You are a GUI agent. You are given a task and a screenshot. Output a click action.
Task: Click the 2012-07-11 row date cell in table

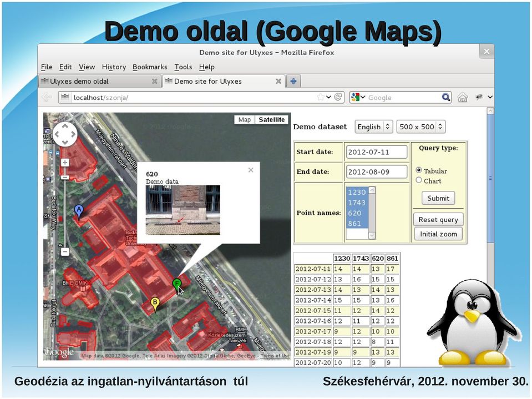(x=313, y=269)
